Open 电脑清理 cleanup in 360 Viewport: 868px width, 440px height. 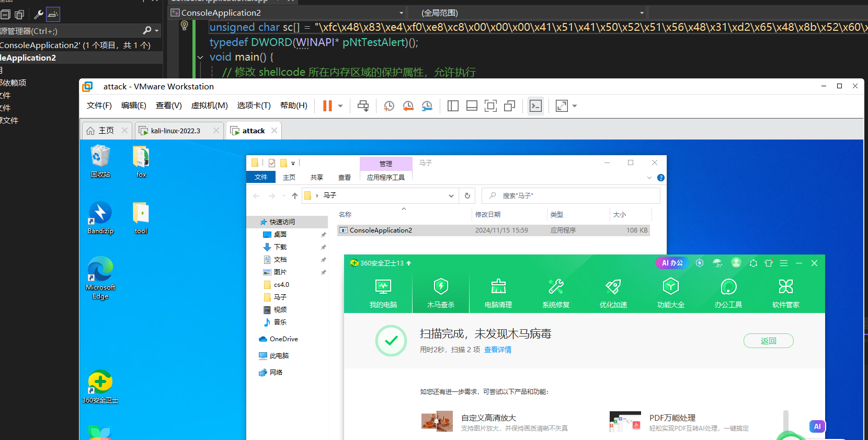coord(498,293)
